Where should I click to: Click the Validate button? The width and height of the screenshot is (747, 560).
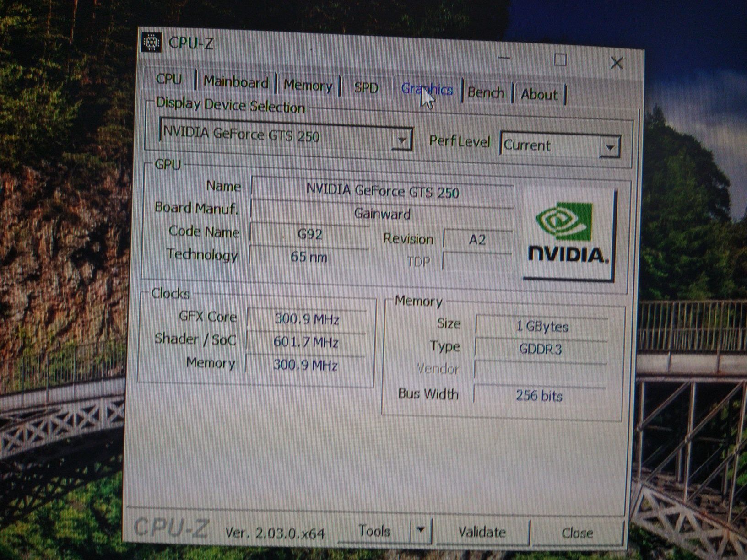coord(482,532)
